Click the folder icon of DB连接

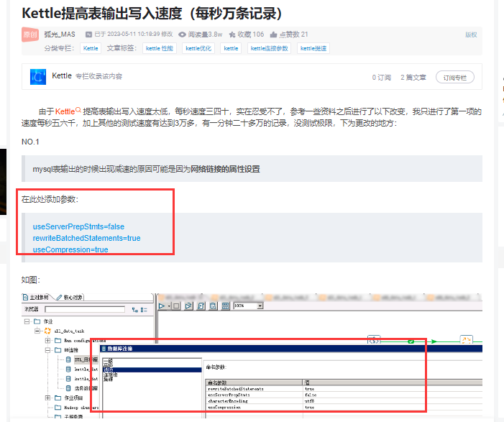coord(58,350)
